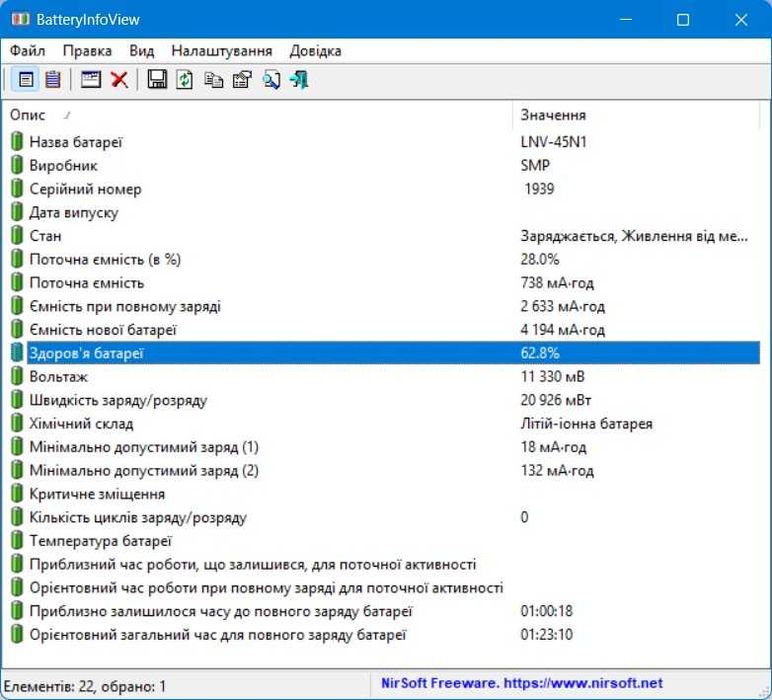Select the 20 926 мВт value
This screenshot has height=700, width=772.
[x=556, y=400]
